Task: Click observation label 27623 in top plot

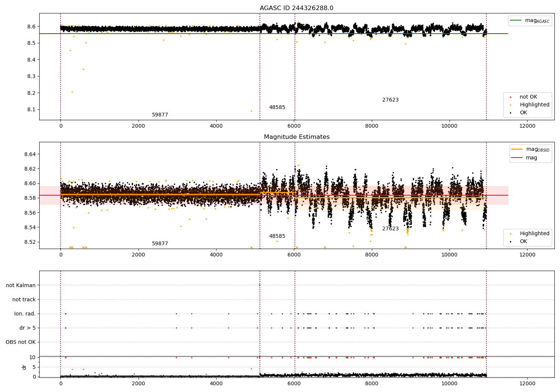Action: (x=391, y=100)
